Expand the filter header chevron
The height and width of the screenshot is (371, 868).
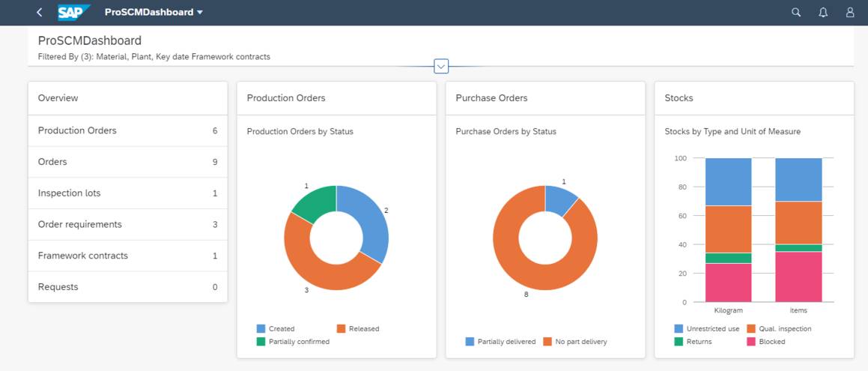tap(441, 67)
